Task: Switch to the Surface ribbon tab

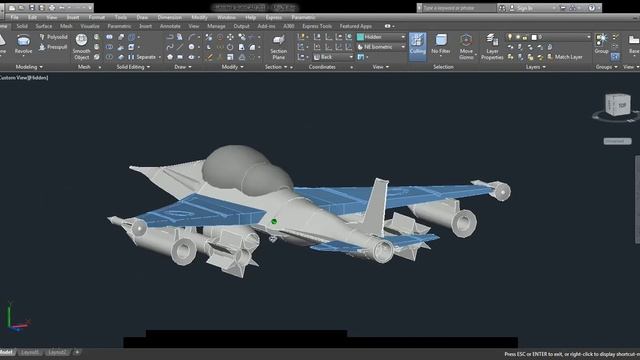Action: pyautogui.click(x=44, y=26)
